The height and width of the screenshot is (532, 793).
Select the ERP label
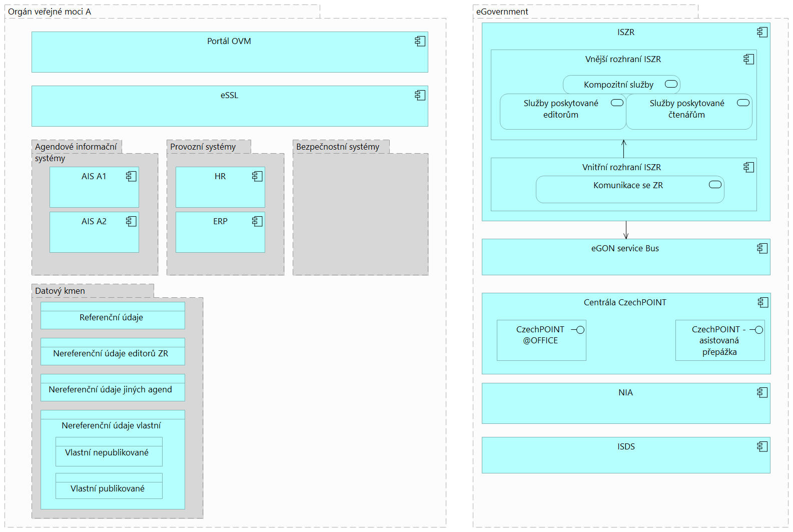[x=220, y=221]
